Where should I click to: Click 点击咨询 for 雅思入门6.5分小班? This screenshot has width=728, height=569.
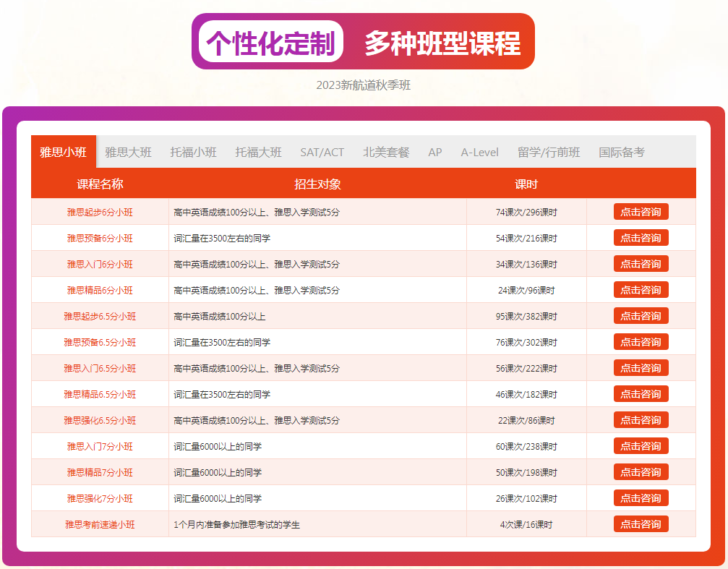(641, 368)
